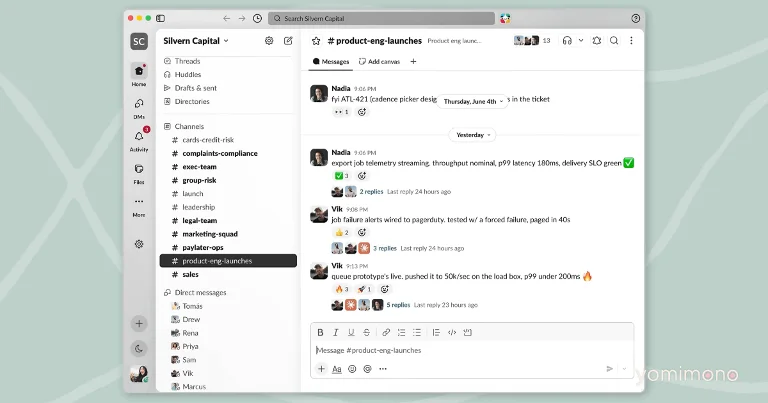This screenshot has width=768, height=403.
Task: Open the 2 replies thread on Nadia's message
Action: coord(371,191)
